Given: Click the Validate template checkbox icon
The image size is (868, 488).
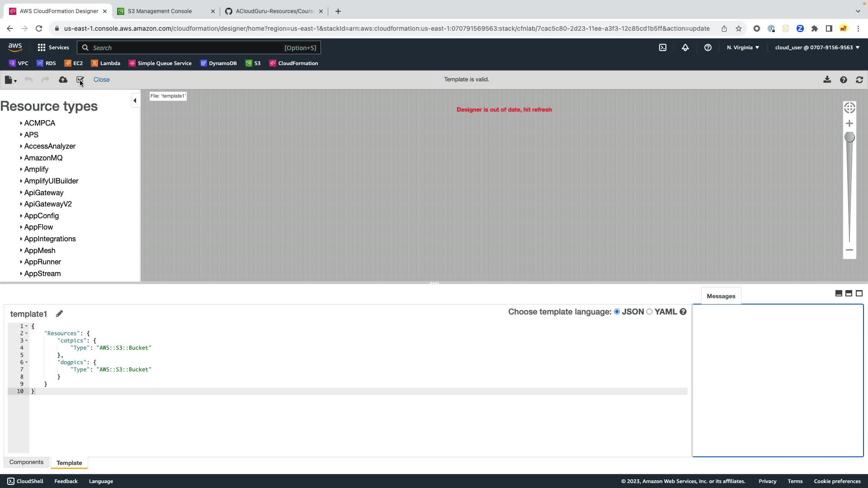Looking at the screenshot, I should [80, 80].
